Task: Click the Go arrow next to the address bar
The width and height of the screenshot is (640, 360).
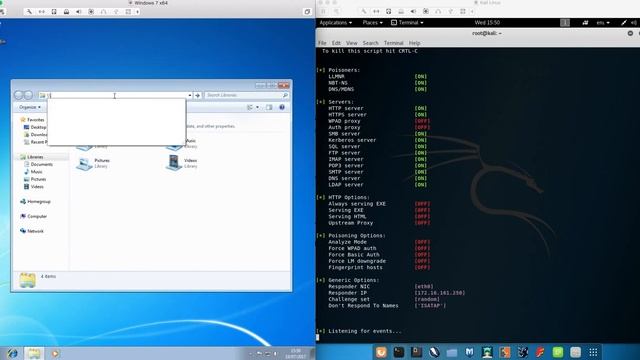Action: point(198,96)
